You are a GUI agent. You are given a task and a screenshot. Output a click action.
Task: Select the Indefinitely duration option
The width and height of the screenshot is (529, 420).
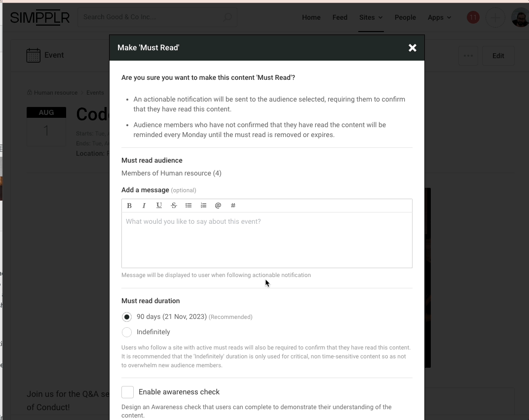point(127,332)
